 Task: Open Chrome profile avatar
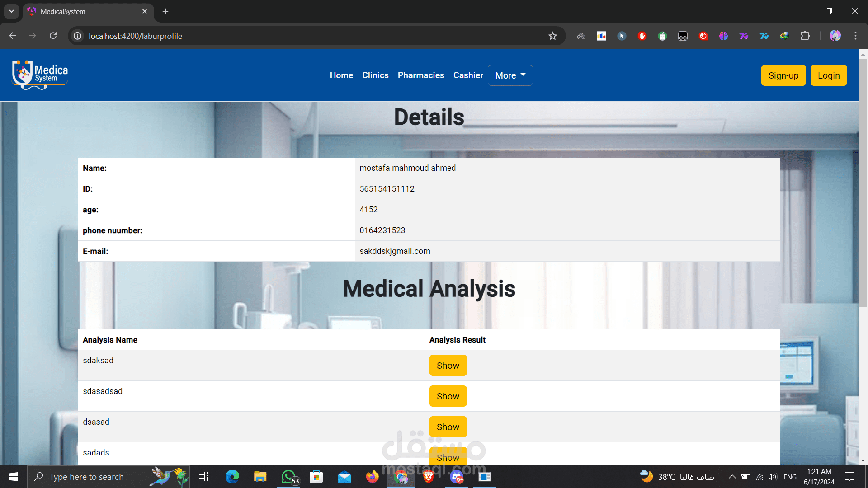(x=835, y=36)
